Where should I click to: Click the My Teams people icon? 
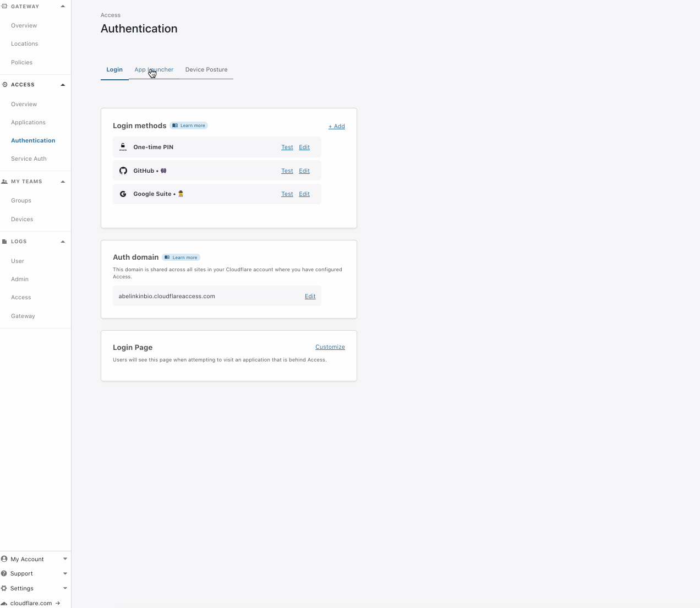coord(4,181)
